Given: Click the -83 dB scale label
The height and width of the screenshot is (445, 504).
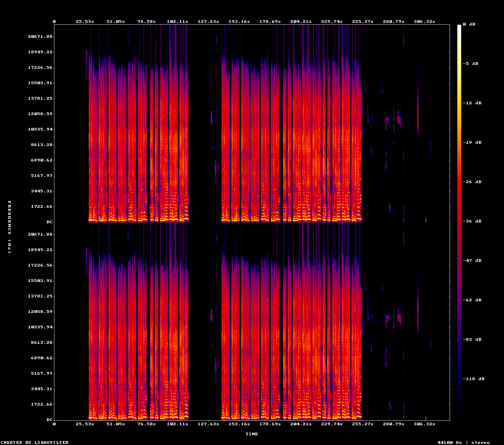Looking at the screenshot, I should 472,340.
